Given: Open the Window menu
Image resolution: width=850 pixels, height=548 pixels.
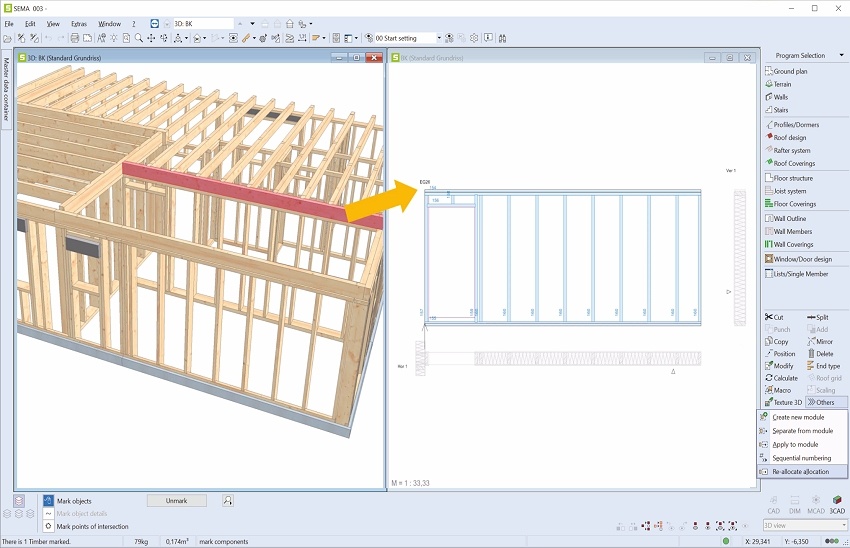Looking at the screenshot, I should click(x=109, y=24).
